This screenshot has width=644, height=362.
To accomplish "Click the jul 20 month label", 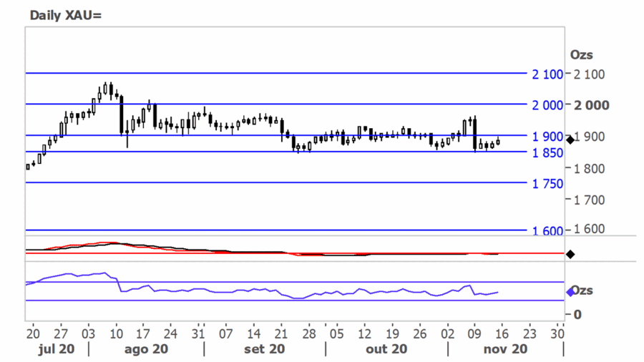I will (57, 349).
